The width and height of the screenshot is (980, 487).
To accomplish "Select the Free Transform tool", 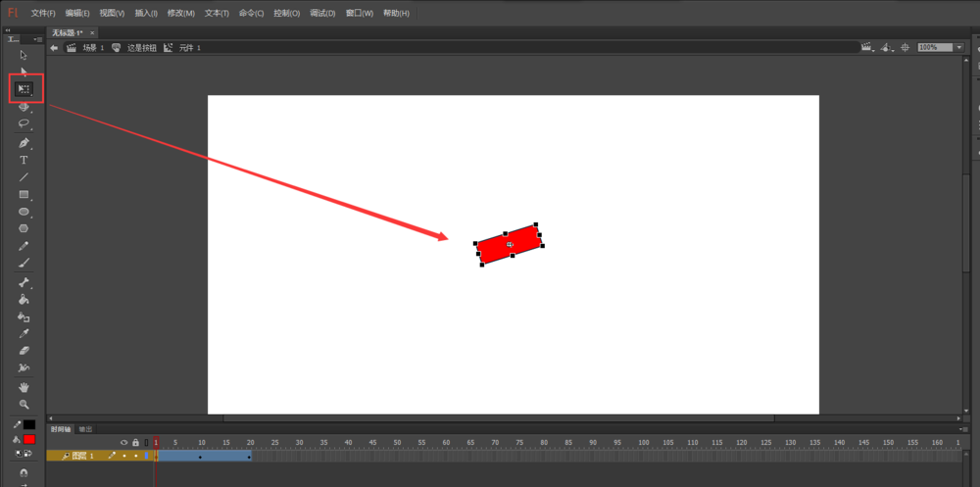I will pyautogui.click(x=24, y=89).
